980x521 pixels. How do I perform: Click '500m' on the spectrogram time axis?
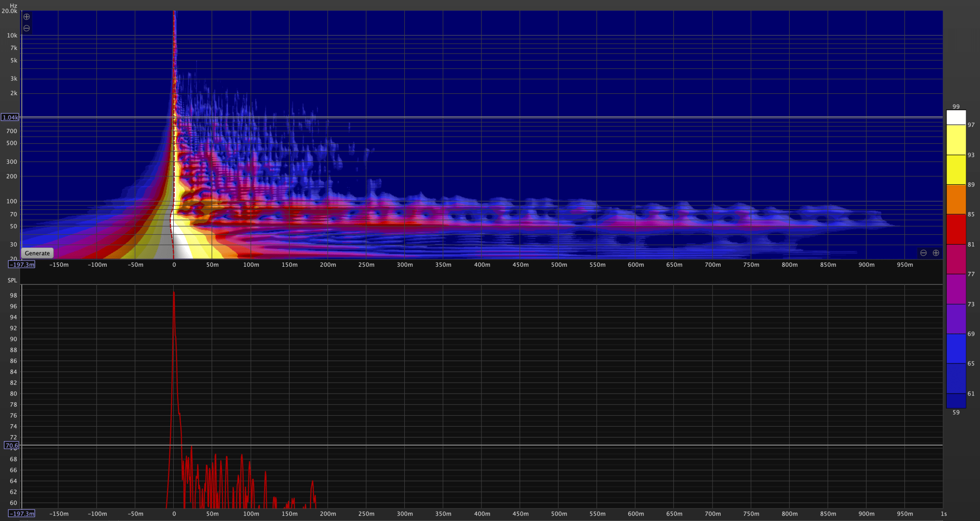click(x=559, y=265)
